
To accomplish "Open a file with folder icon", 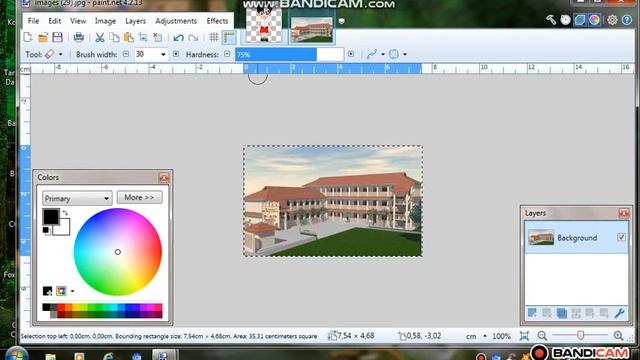I will click(43, 38).
